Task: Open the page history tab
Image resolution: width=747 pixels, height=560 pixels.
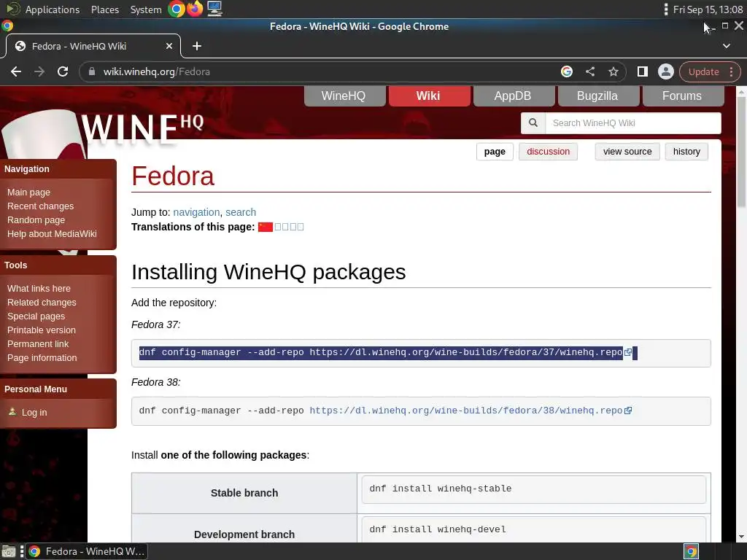Action: tap(686, 152)
